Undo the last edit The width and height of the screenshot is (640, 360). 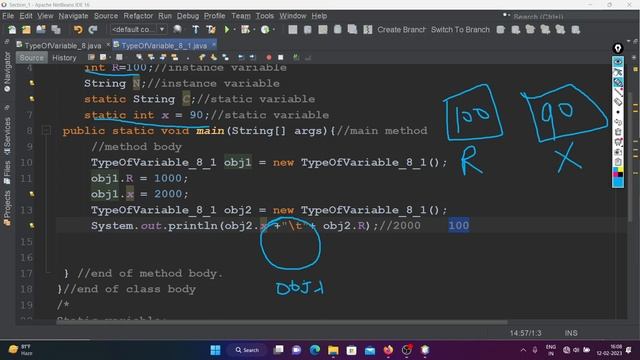(78, 29)
